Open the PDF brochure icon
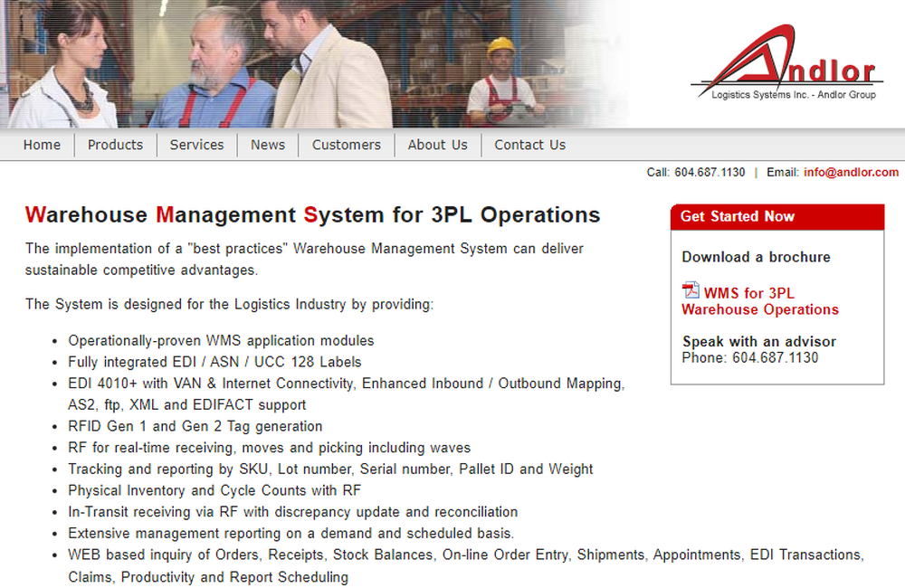Screen dimensions: 905x588 (x=691, y=290)
